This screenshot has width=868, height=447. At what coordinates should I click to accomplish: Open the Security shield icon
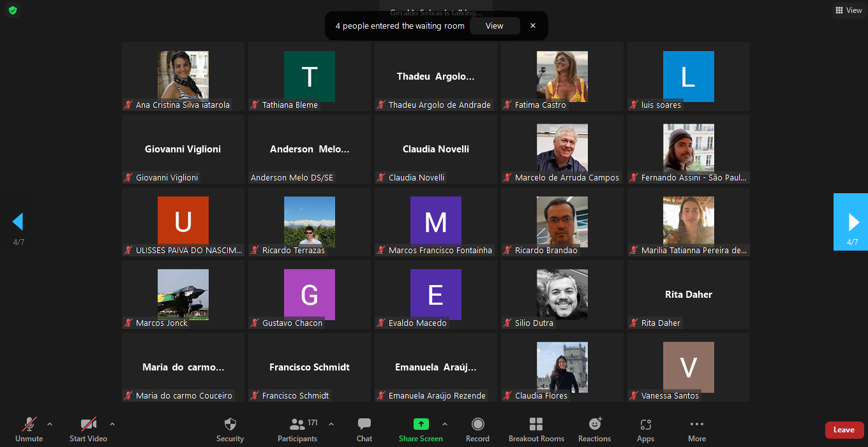pos(230,425)
